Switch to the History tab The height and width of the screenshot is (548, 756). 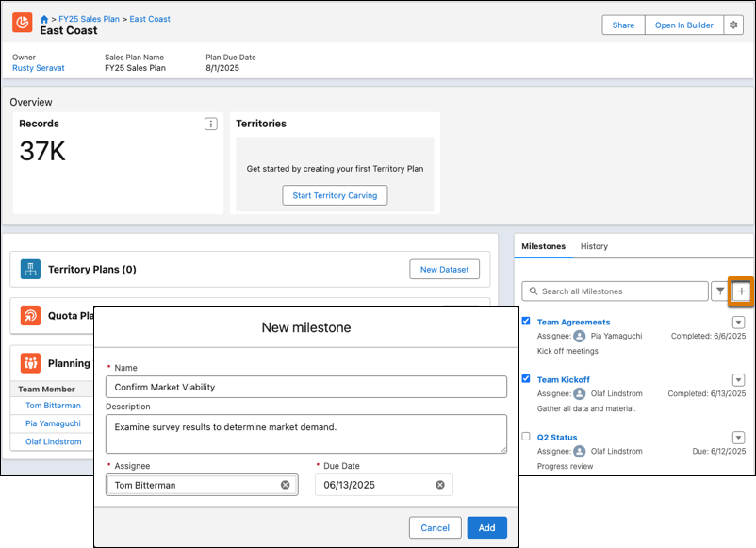click(x=594, y=246)
